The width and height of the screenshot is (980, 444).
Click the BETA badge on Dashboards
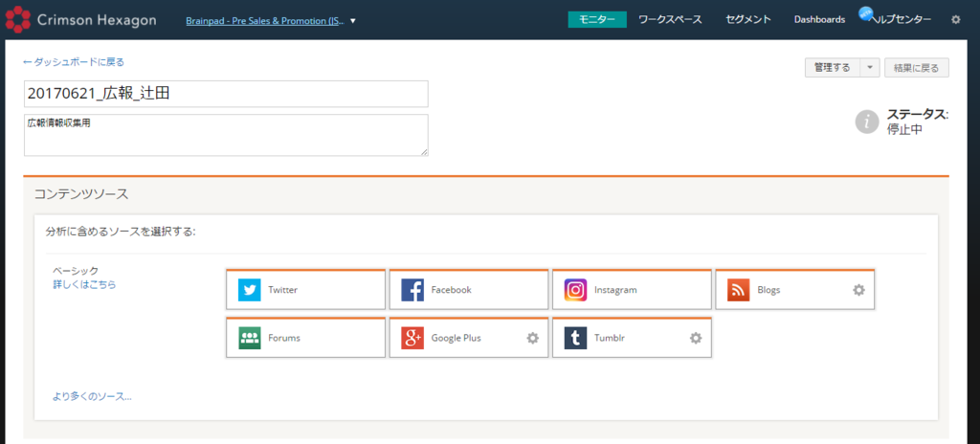coord(865,13)
